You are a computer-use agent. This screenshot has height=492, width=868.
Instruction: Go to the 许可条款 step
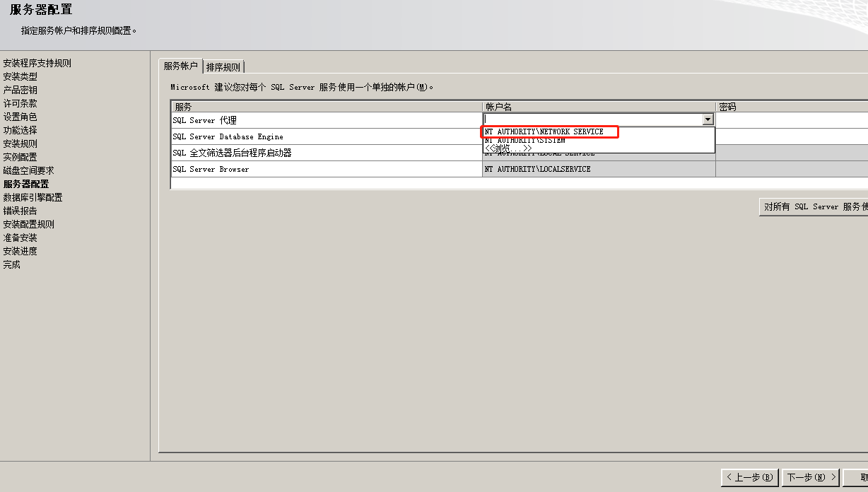coord(20,103)
